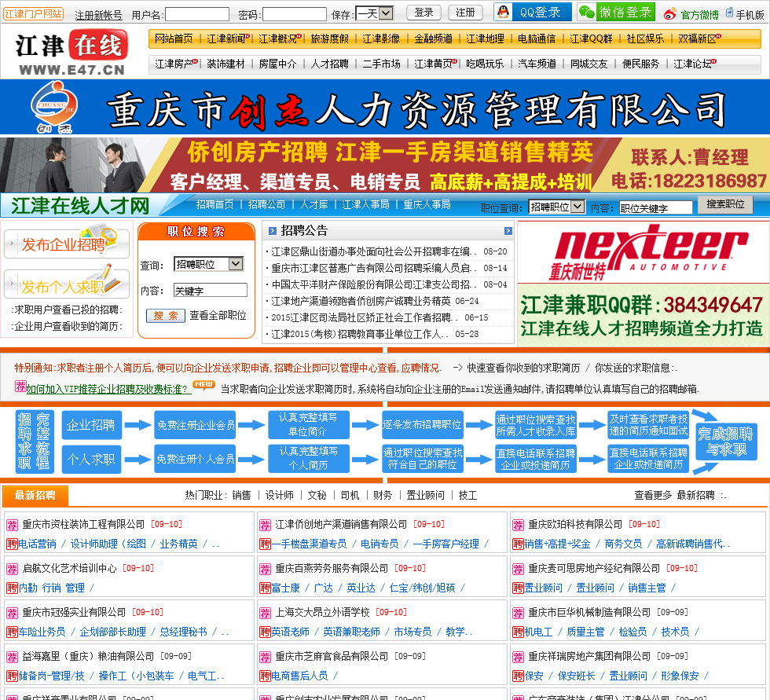Go to 人才库 in recruitment nav
Image resolution: width=770 pixels, height=700 pixels.
313,204
